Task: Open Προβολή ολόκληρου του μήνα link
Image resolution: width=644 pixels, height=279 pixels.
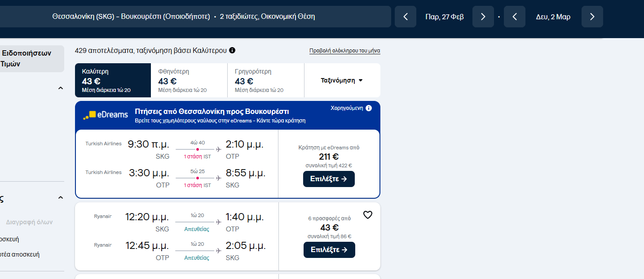Action: point(344,51)
